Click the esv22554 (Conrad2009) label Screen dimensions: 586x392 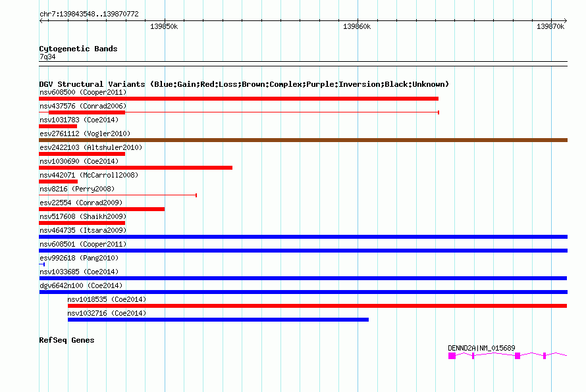[81, 203]
